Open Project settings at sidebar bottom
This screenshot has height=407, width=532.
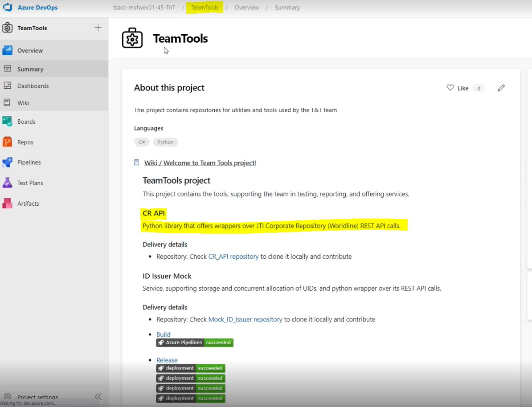pos(38,397)
